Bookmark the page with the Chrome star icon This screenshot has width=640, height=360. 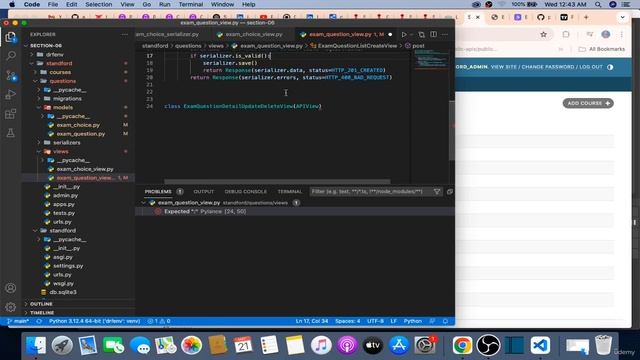click(543, 35)
